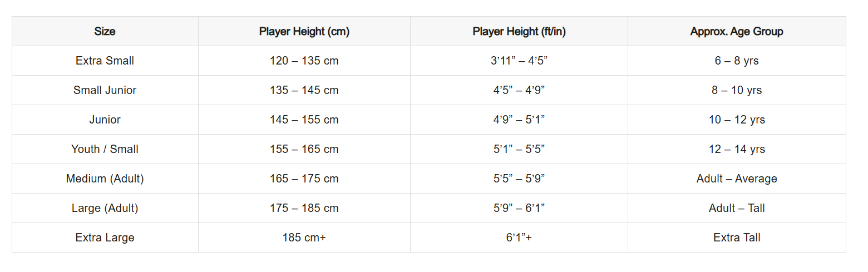
Task: Select the Youth / Small cell
Action: coord(105,149)
